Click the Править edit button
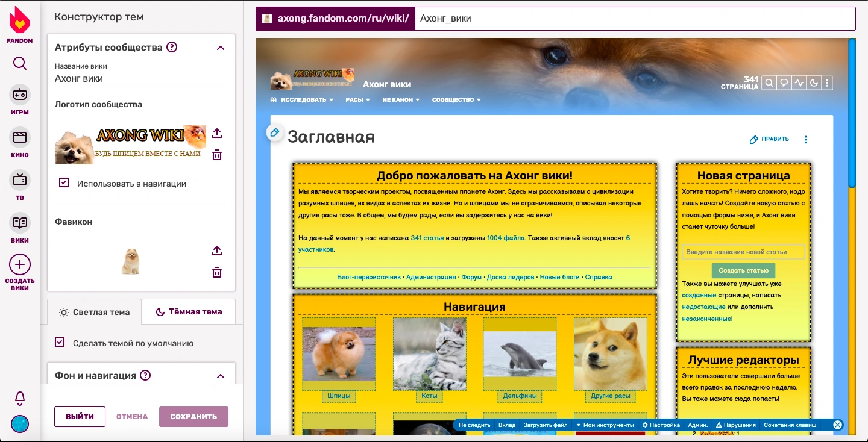Viewport: 868px width, 442px height. coord(769,139)
